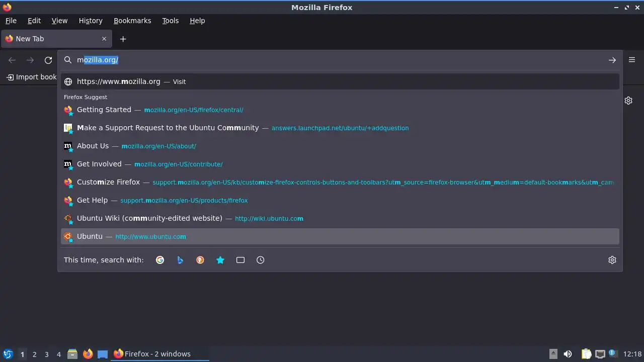Switch to workspace 3
The height and width of the screenshot is (362, 644).
pyautogui.click(x=46, y=354)
